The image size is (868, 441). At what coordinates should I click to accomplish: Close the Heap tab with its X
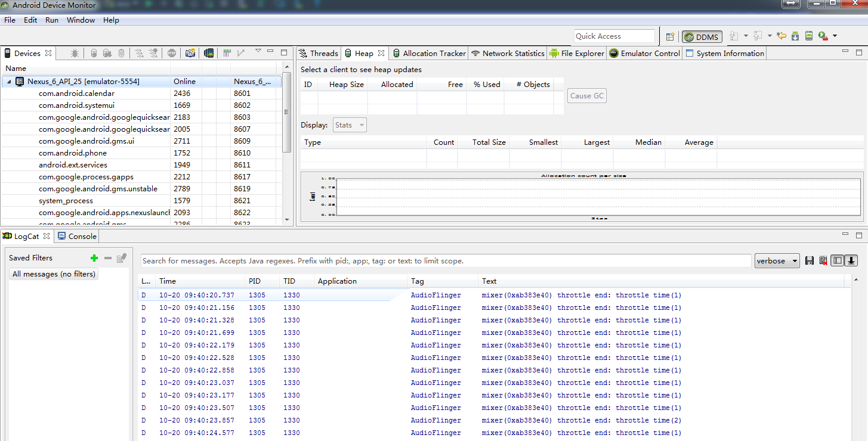(381, 53)
